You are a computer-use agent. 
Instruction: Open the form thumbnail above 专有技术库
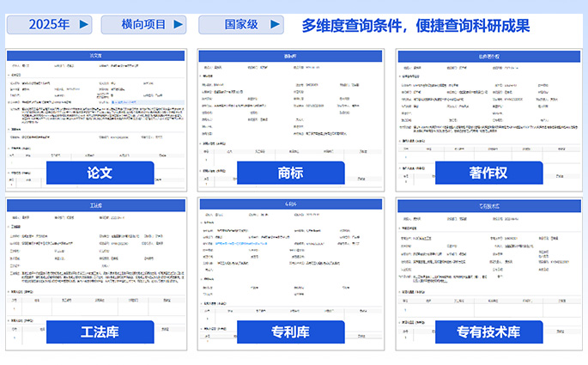coord(488,262)
